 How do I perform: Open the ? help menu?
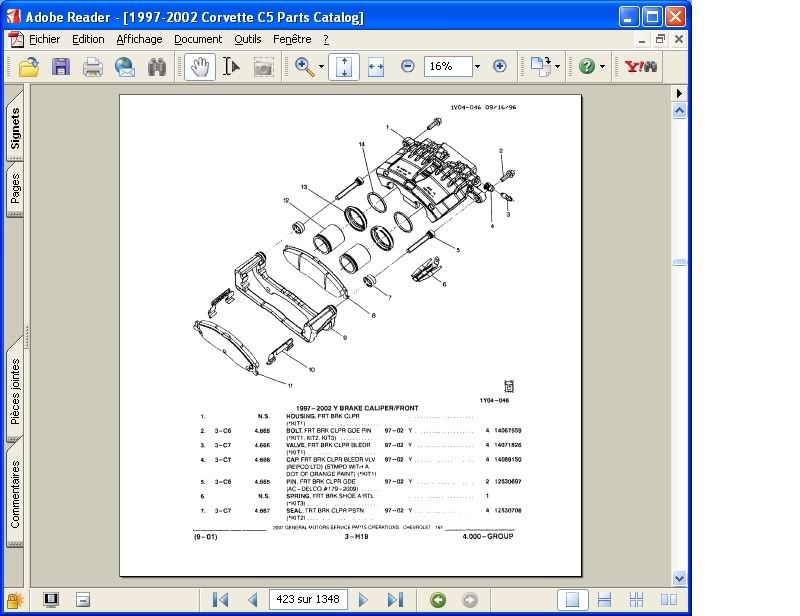[x=326, y=39]
